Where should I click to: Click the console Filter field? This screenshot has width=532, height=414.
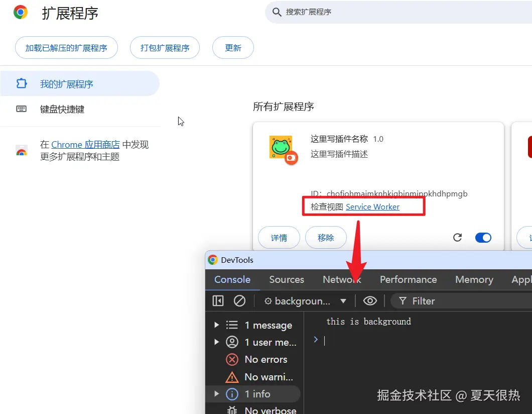pos(461,301)
